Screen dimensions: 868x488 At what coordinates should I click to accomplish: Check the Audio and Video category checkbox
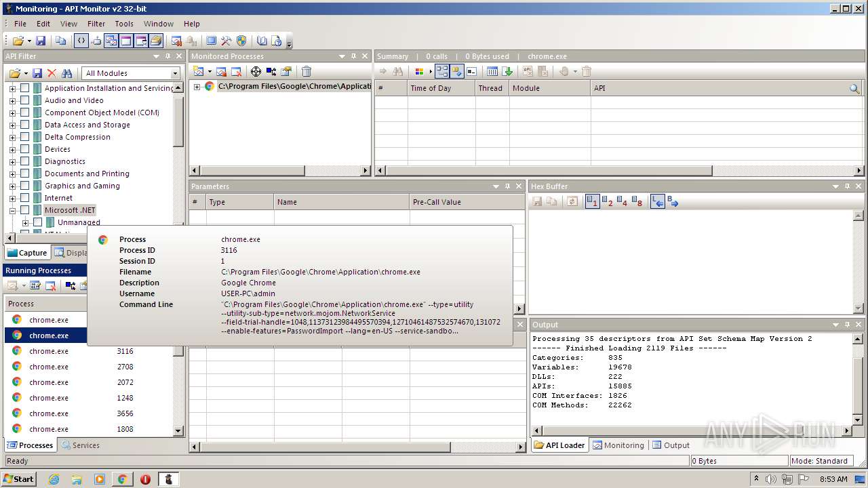pyautogui.click(x=24, y=100)
